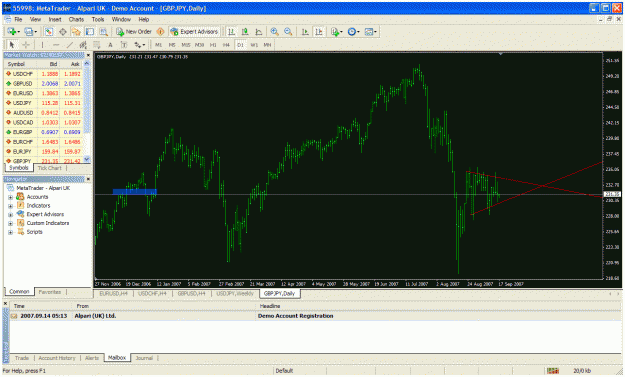The image size is (625, 377).
Task: Click the Market Watch scrollbar down arrow
Action: [x=87, y=159]
